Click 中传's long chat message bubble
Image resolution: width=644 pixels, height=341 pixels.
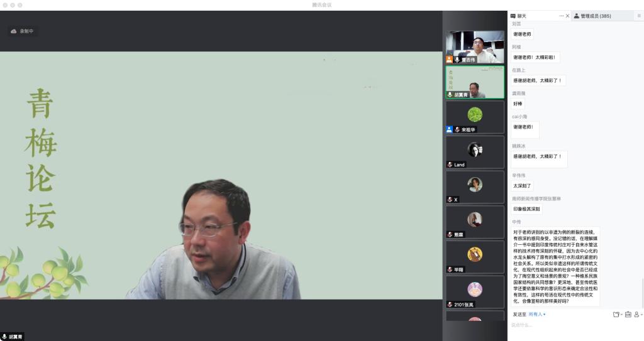pos(555,266)
